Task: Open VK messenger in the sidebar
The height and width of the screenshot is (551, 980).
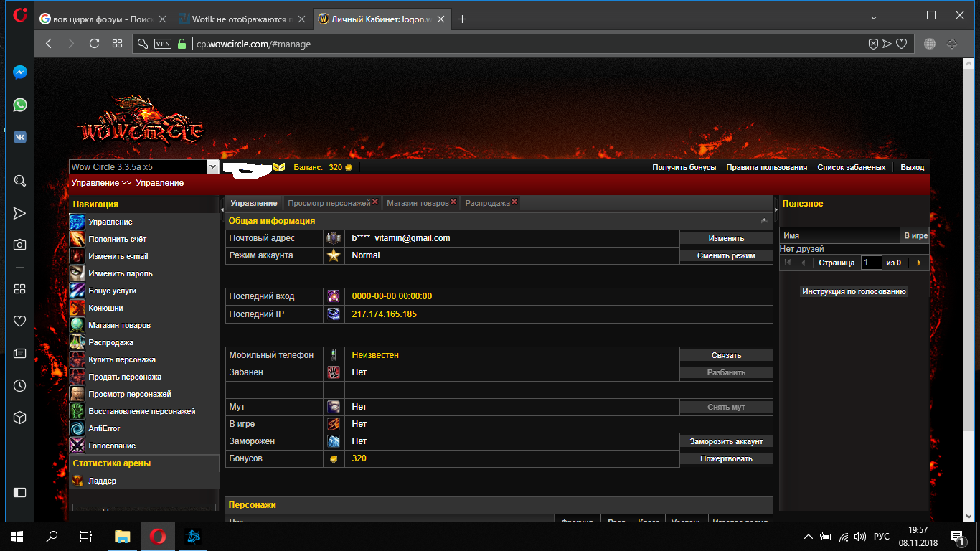Action: point(20,137)
